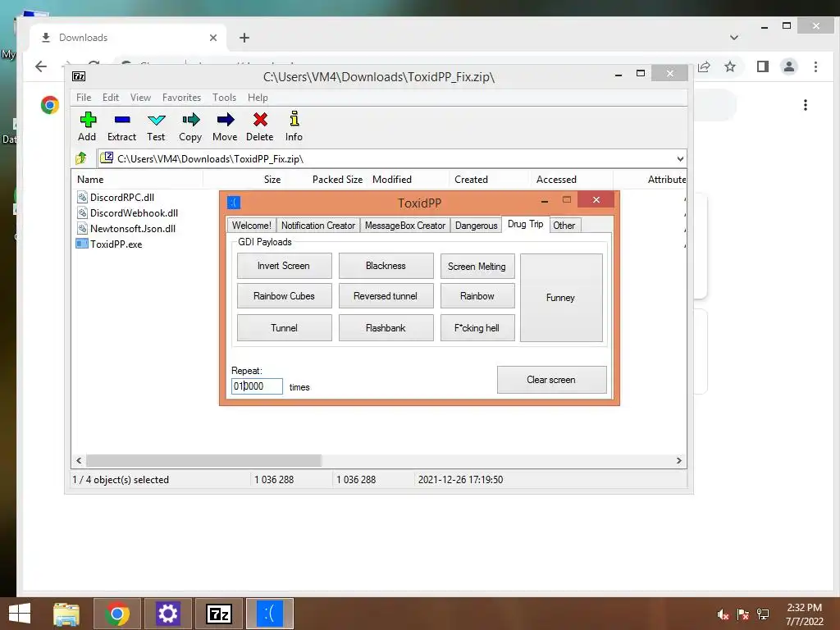840x630 pixels.
Task: Click the Repeat times input field
Action: pos(257,386)
